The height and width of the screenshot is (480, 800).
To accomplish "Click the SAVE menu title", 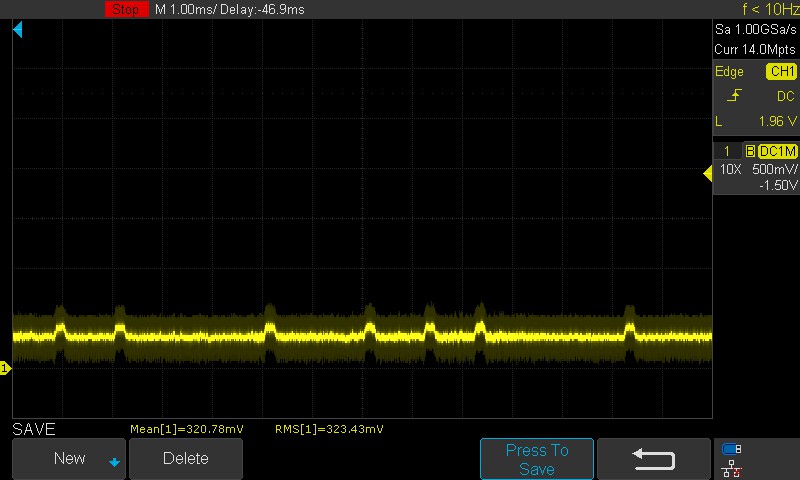I will coord(34,430).
